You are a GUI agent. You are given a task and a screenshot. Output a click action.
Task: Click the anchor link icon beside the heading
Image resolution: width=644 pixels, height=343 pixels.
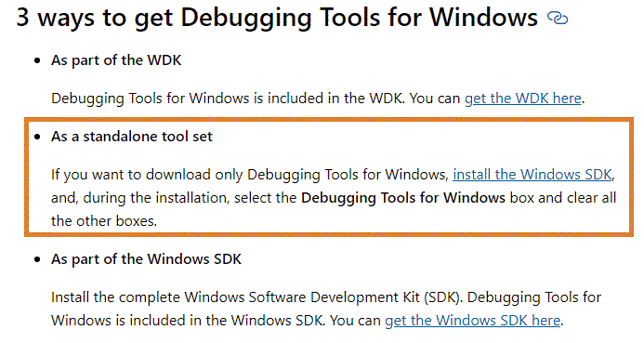pos(558,18)
